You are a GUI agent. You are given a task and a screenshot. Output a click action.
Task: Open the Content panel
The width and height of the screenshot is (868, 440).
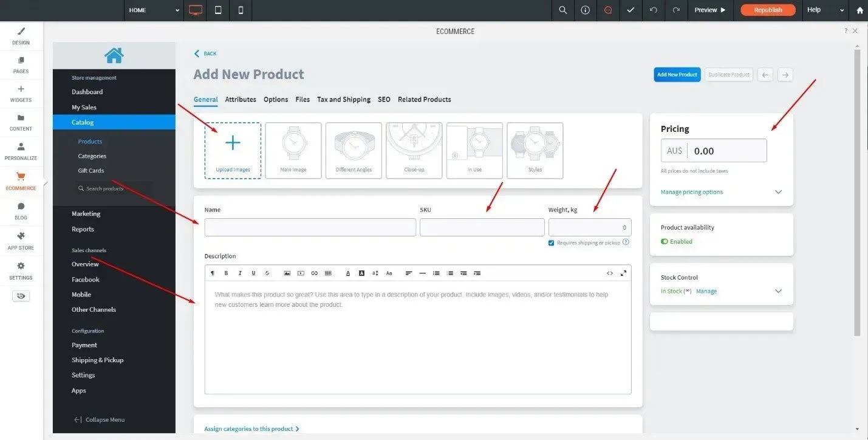coord(21,122)
